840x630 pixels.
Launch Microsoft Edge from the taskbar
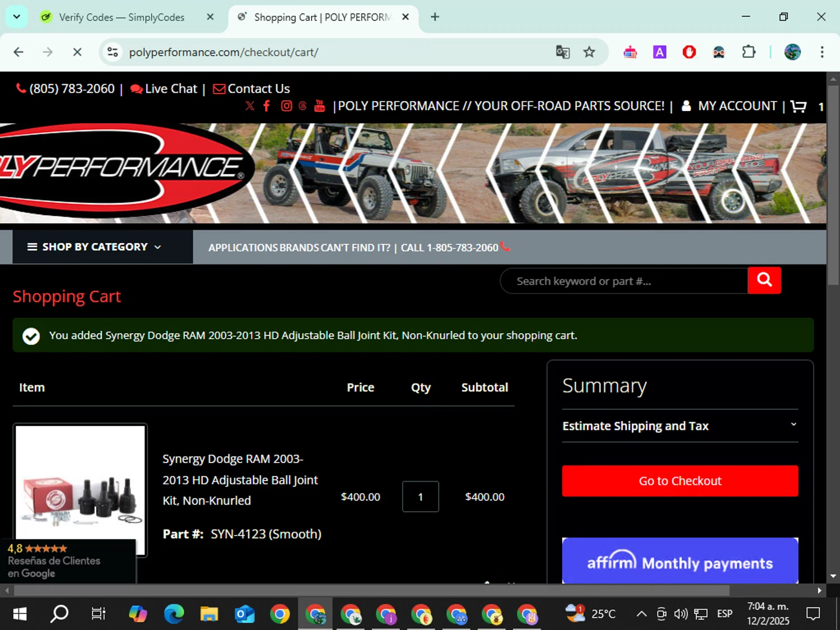tap(174, 614)
